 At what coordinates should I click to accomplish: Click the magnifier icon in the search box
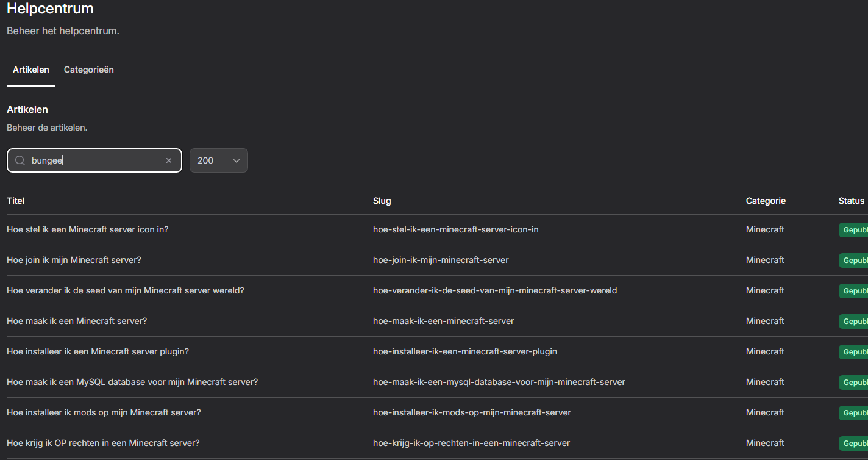(x=20, y=160)
